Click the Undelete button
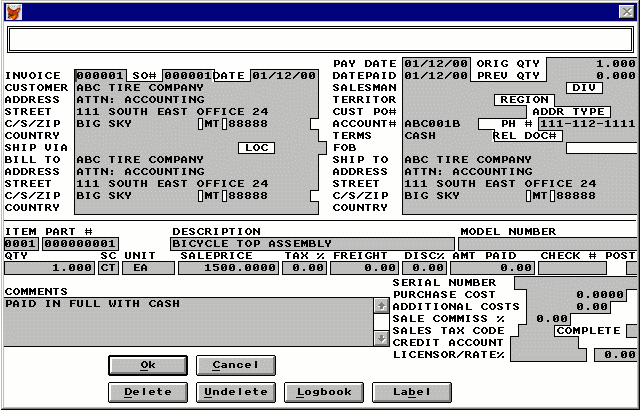This screenshot has height=412, width=642. point(235,392)
